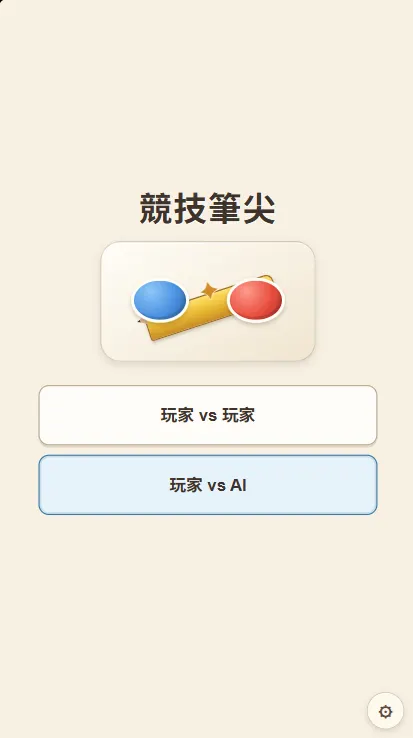
Task: Click the pencil tip beside blue piece
Action: (140, 321)
